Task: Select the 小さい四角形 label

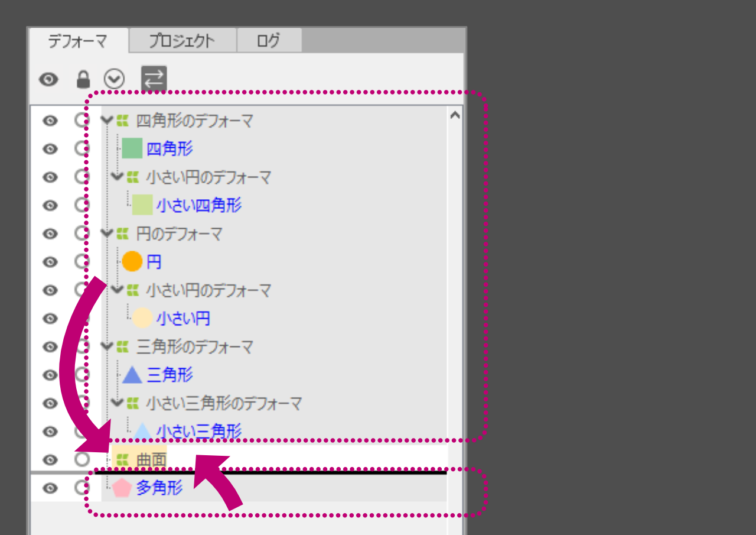Action: point(199,205)
